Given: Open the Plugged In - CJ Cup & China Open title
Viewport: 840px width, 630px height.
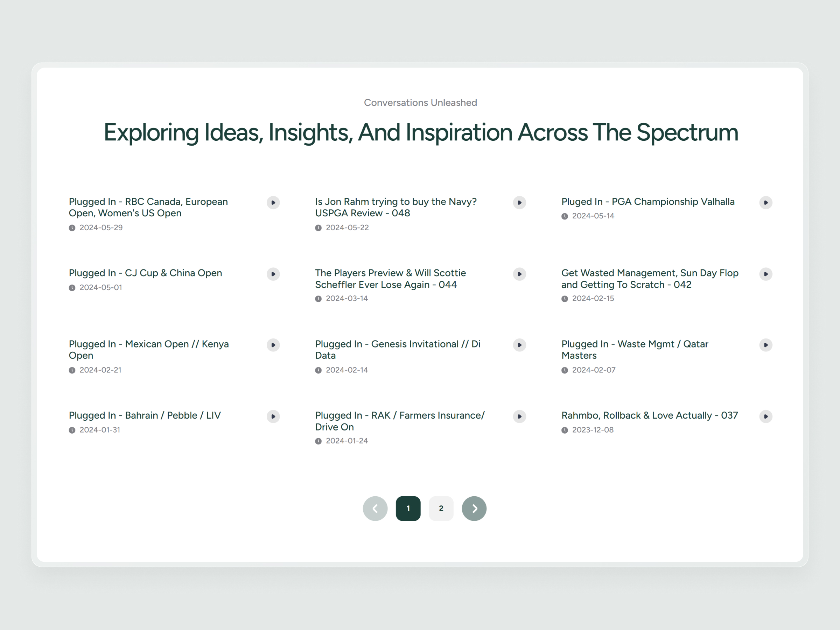Looking at the screenshot, I should pos(145,273).
